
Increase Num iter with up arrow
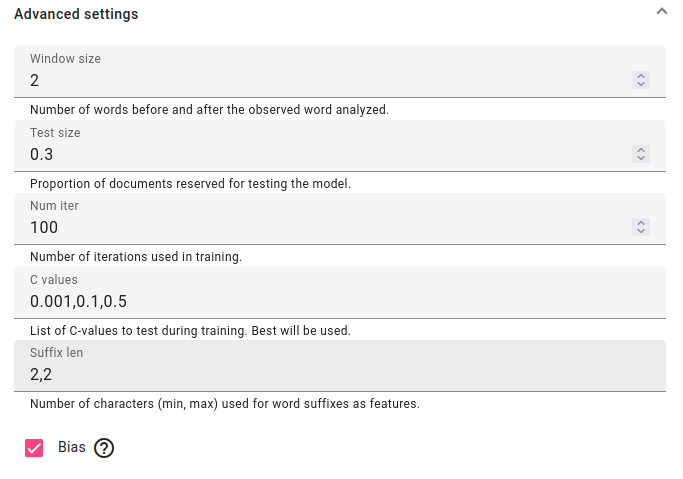coord(641,223)
